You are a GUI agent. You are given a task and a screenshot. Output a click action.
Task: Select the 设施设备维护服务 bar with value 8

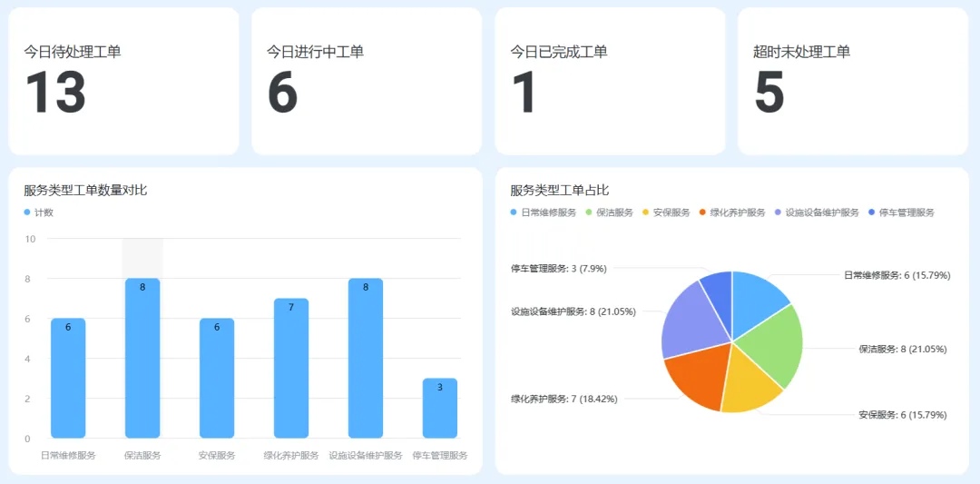click(x=366, y=359)
